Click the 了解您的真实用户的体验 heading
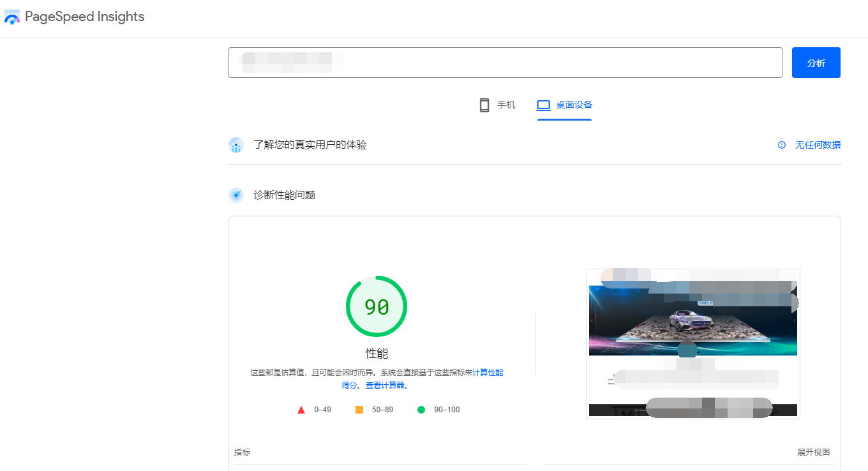 point(310,145)
